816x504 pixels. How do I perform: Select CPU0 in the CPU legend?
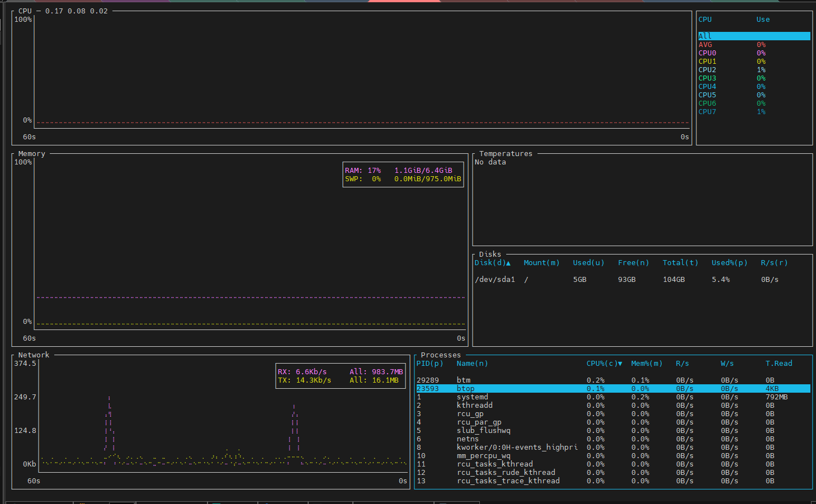[x=754, y=53]
